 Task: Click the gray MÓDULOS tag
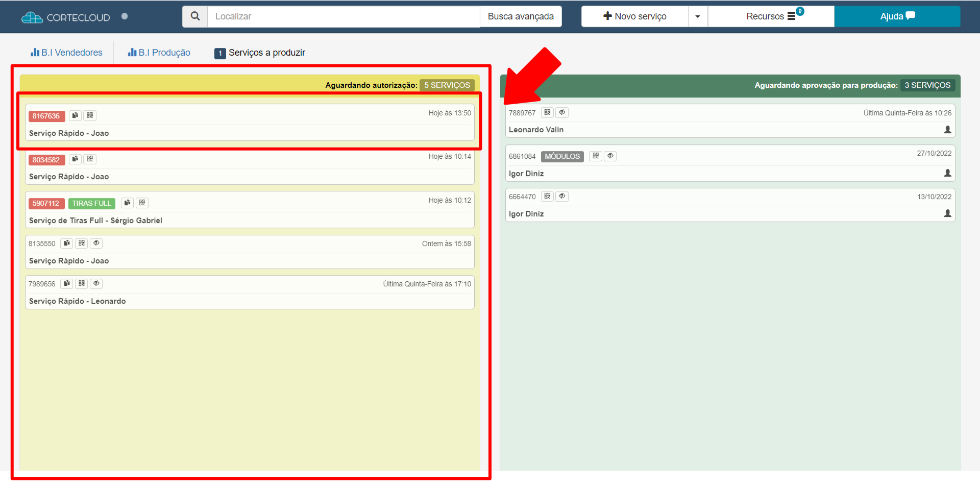(x=562, y=156)
